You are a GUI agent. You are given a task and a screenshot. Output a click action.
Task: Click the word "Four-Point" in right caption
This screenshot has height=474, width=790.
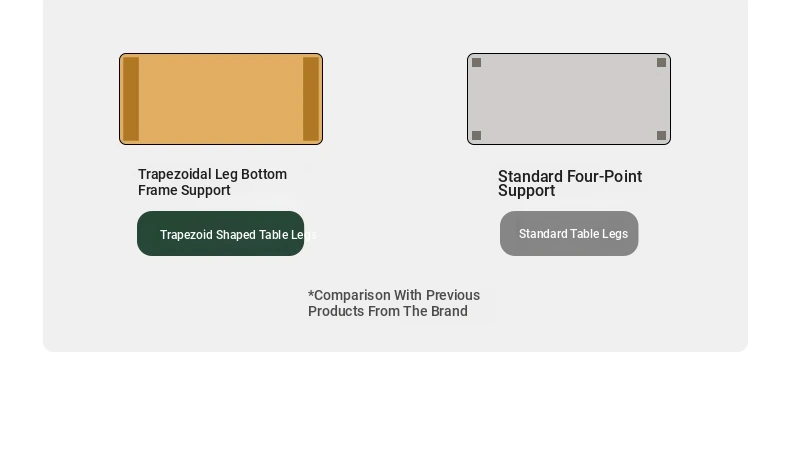(605, 177)
